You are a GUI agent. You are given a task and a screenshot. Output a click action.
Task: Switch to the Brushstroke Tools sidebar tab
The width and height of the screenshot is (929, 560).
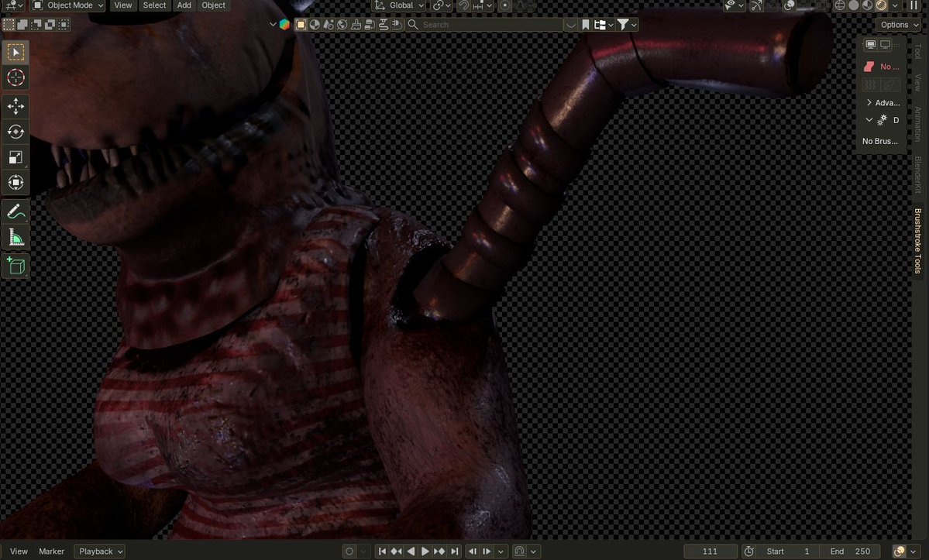(917, 240)
